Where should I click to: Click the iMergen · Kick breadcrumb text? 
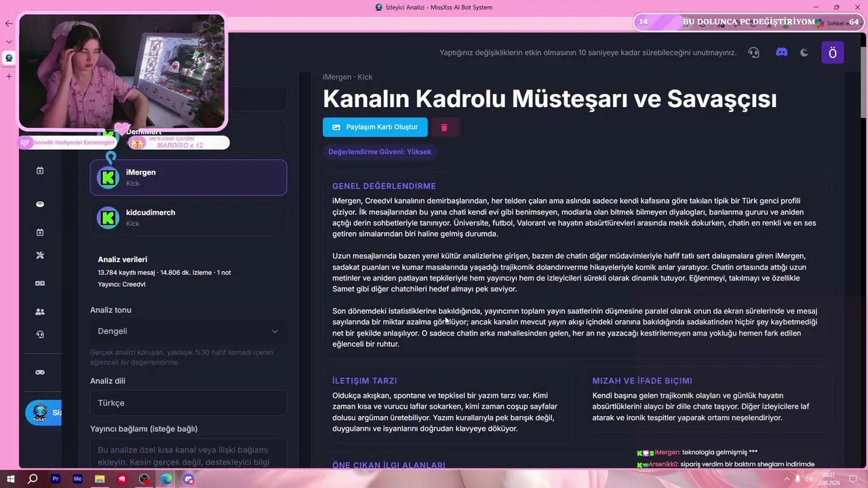click(348, 77)
